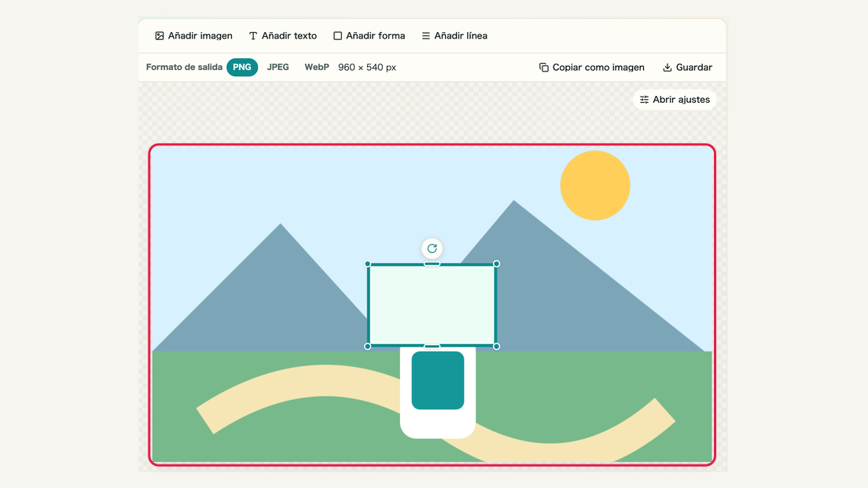Click the rotate handle above selected rectangle

click(432, 248)
